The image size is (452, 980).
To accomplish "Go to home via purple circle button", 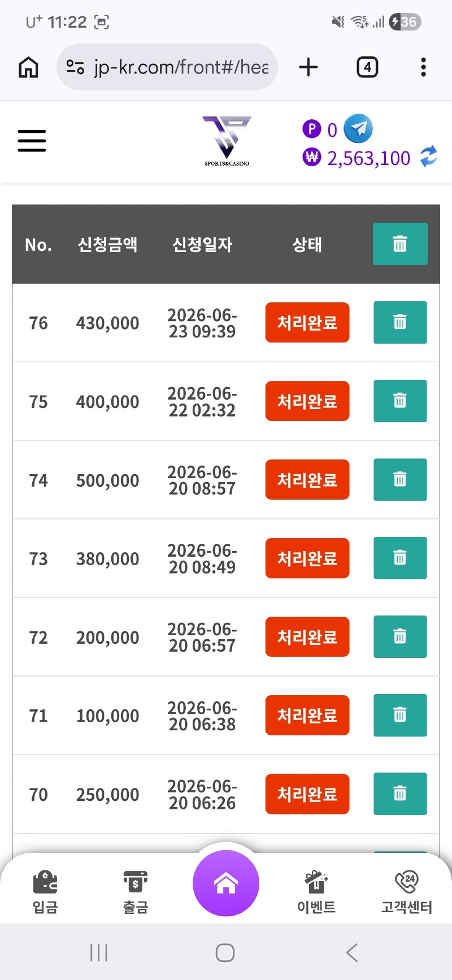I will click(226, 883).
